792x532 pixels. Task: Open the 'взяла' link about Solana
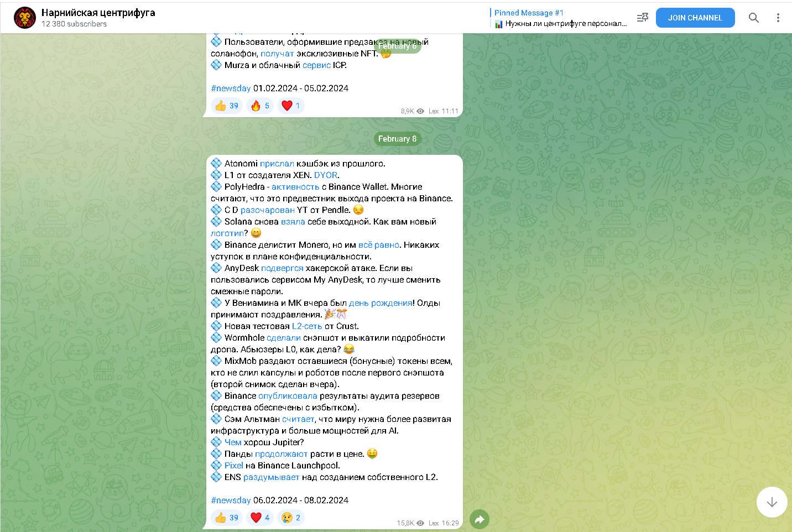[x=293, y=222]
